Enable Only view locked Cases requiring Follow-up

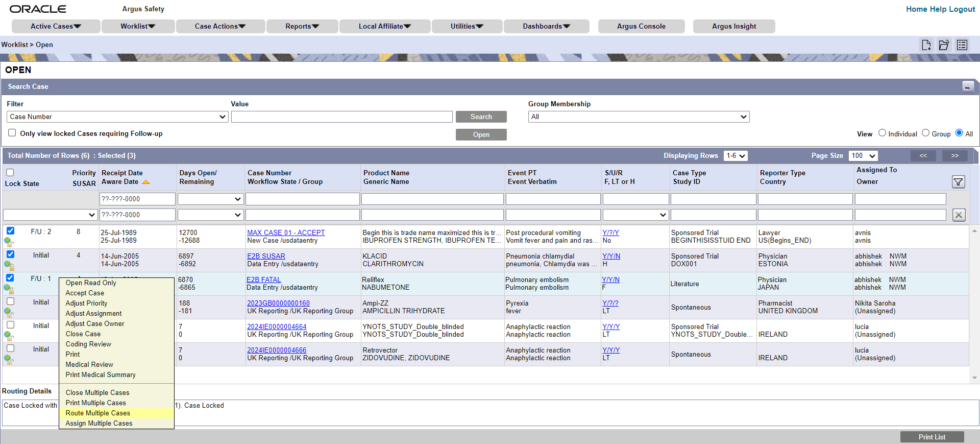click(x=12, y=133)
